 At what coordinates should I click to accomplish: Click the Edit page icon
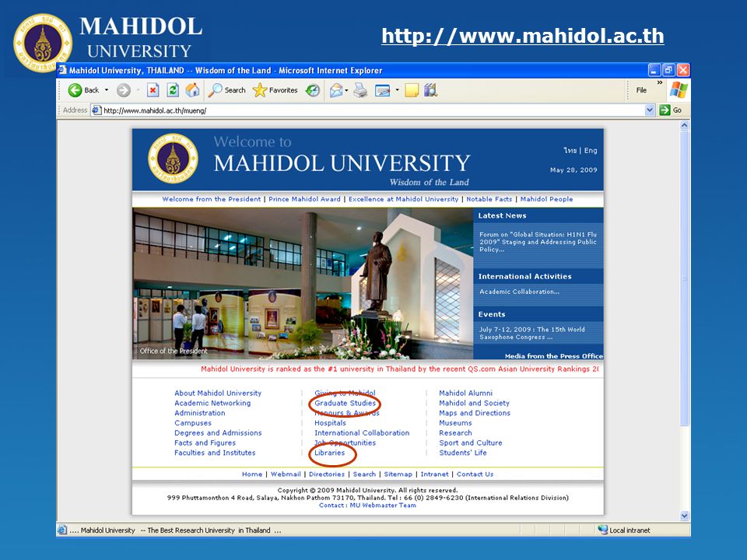(383, 90)
